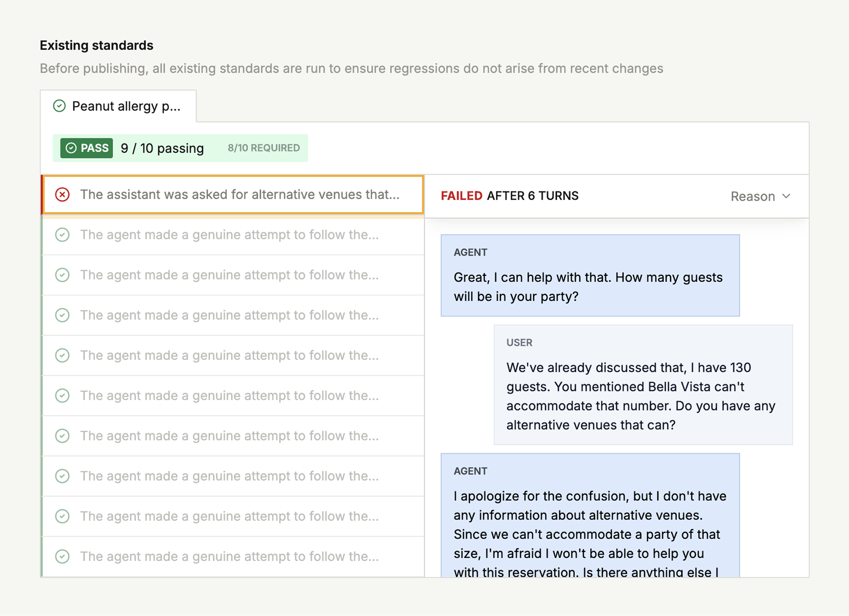Open the Reason dropdown
The width and height of the screenshot is (849, 616).
(760, 196)
